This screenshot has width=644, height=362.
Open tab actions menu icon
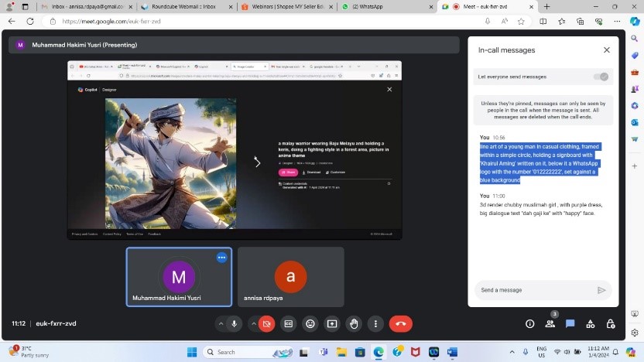(25, 6)
